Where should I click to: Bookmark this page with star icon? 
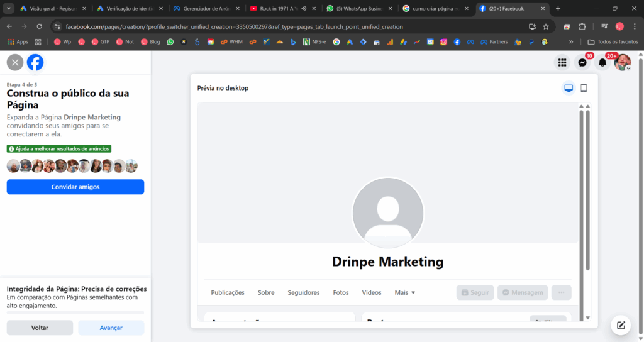(546, 26)
